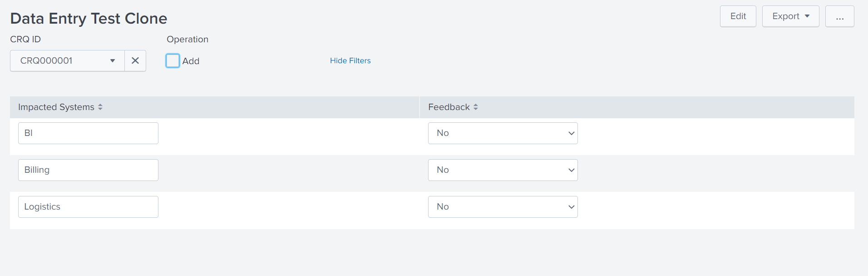The width and height of the screenshot is (868, 276).
Task: Sort the Impacted Systems column
Action: tap(100, 107)
